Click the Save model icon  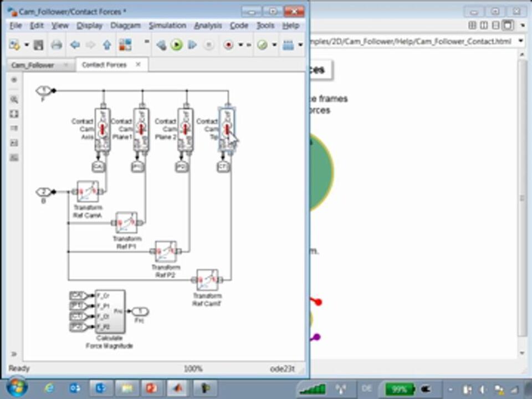(x=38, y=45)
